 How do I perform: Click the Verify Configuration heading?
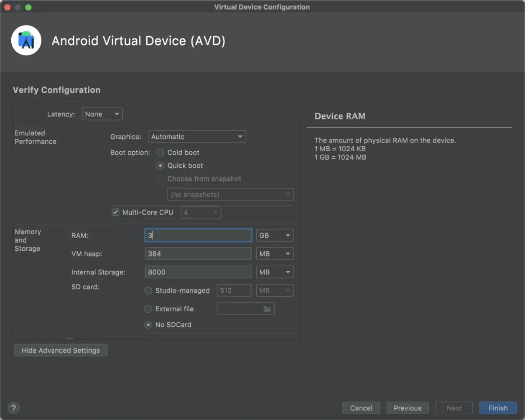pyautogui.click(x=56, y=90)
